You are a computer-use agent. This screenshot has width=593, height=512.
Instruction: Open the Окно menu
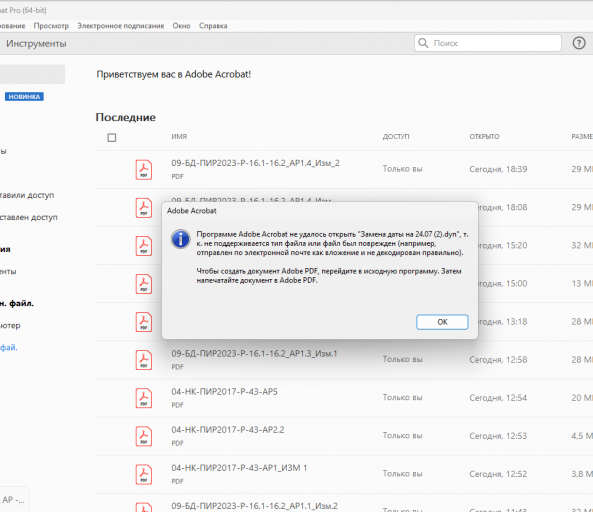[x=182, y=26]
